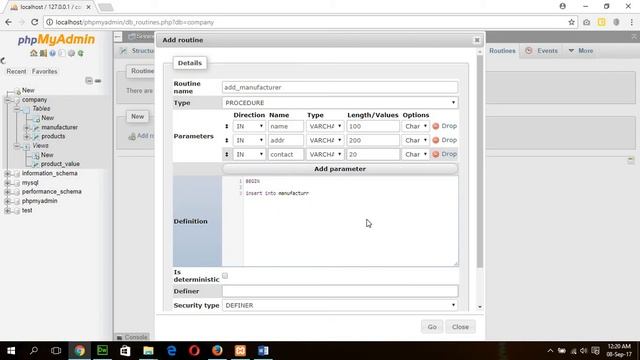Click the Close button in dialog
This screenshot has height=360, width=640.
coord(460,327)
